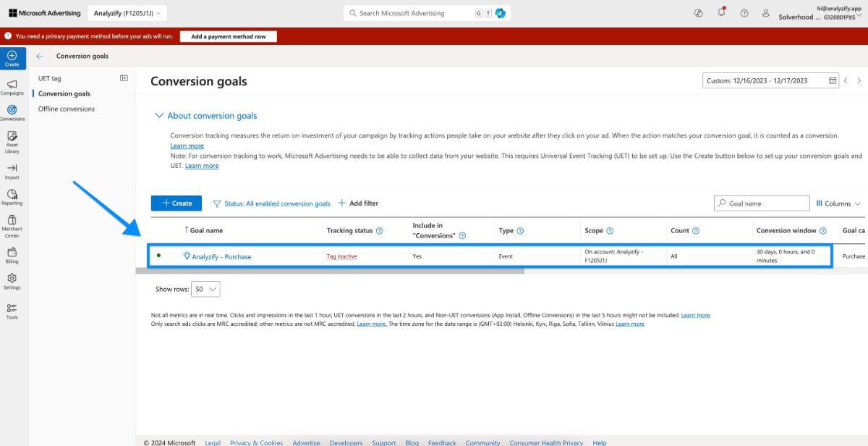The width and height of the screenshot is (868, 446).
Task: Open the Learn more link after the UET note
Action: [202, 166]
